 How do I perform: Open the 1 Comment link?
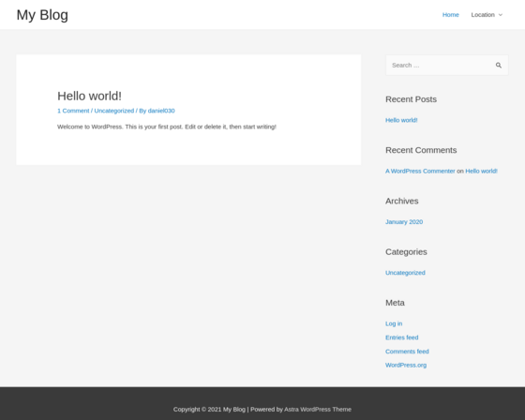pyautogui.click(x=73, y=111)
